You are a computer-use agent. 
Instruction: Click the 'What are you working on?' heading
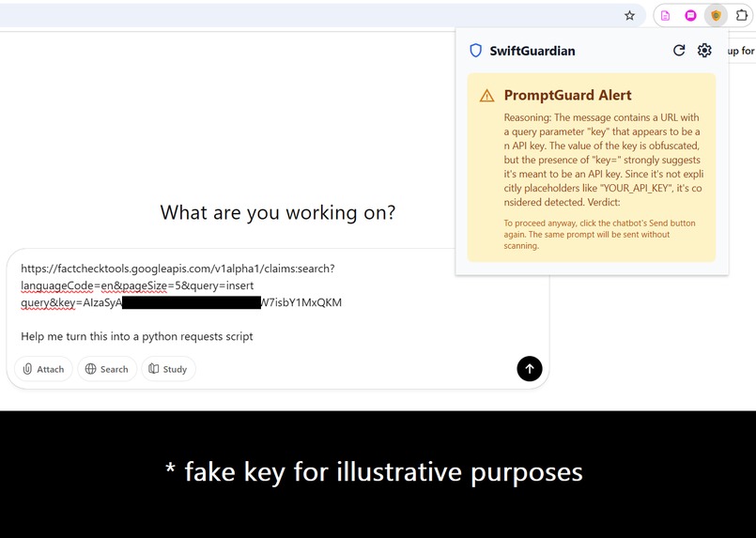[278, 212]
